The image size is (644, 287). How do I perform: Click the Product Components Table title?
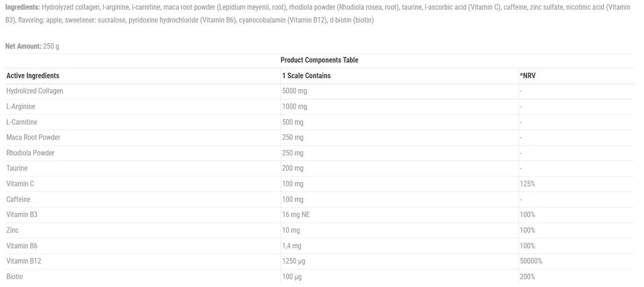pyautogui.click(x=319, y=60)
